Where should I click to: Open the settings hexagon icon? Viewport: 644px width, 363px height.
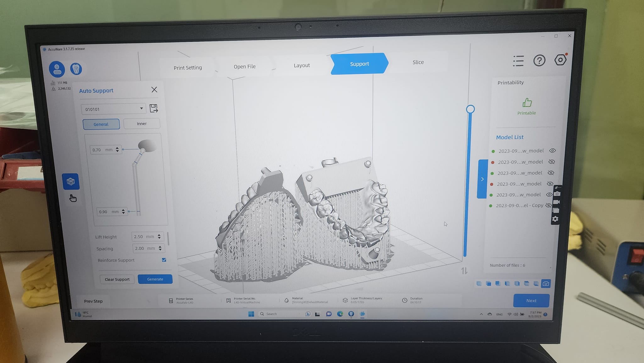pos(560,60)
